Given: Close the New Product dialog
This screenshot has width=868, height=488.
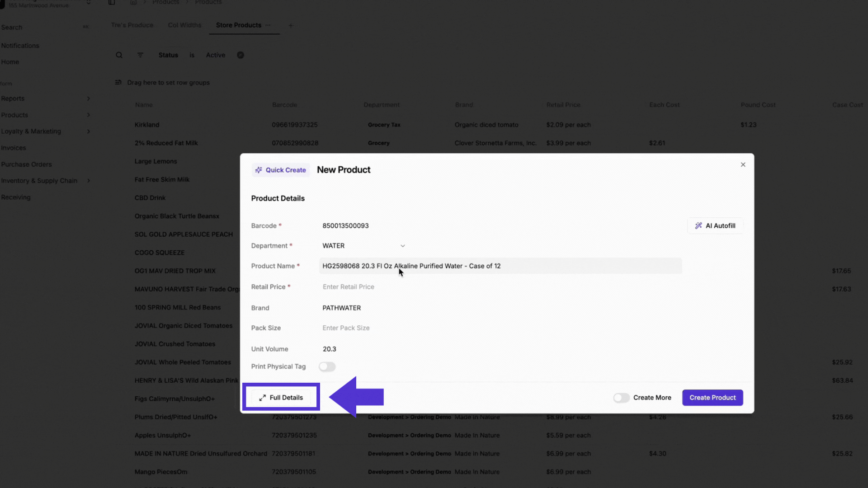Looking at the screenshot, I should point(743,164).
